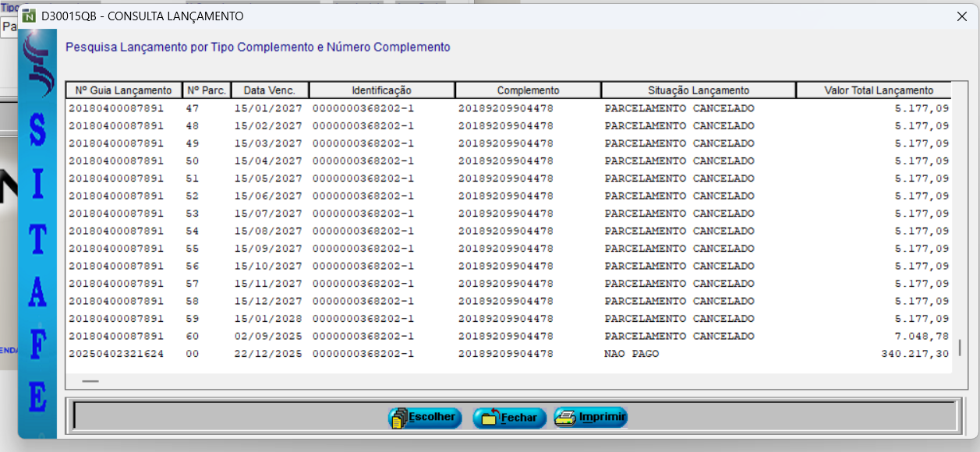Select the row for parcela 47
Screen dimensions: 980x452
coord(507,108)
